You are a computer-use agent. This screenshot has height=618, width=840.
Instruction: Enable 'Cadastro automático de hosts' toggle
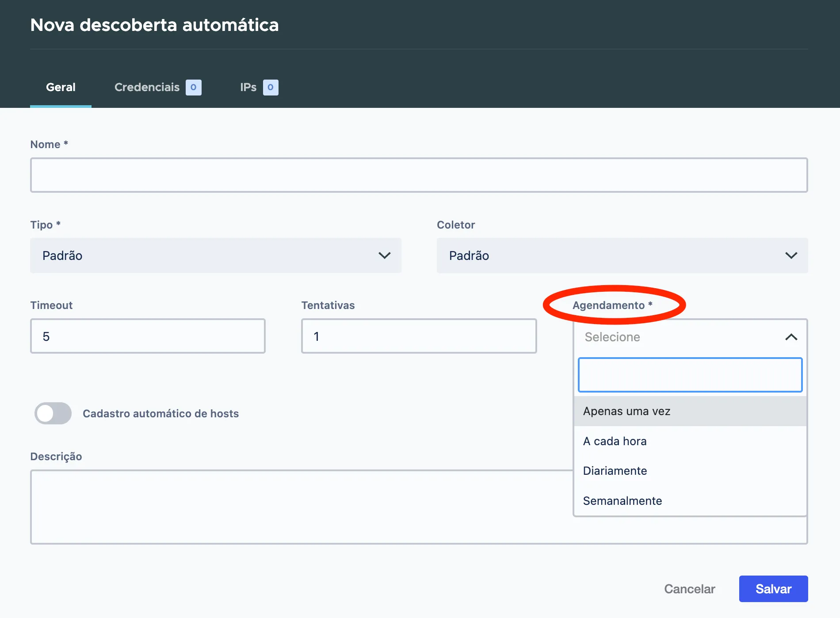coord(53,413)
